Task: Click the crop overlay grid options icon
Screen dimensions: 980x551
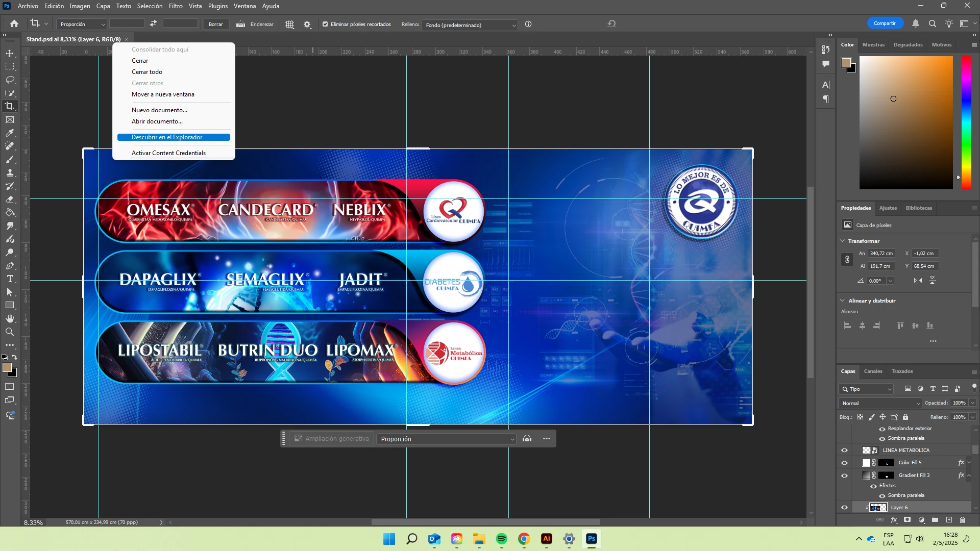Action: [289, 24]
